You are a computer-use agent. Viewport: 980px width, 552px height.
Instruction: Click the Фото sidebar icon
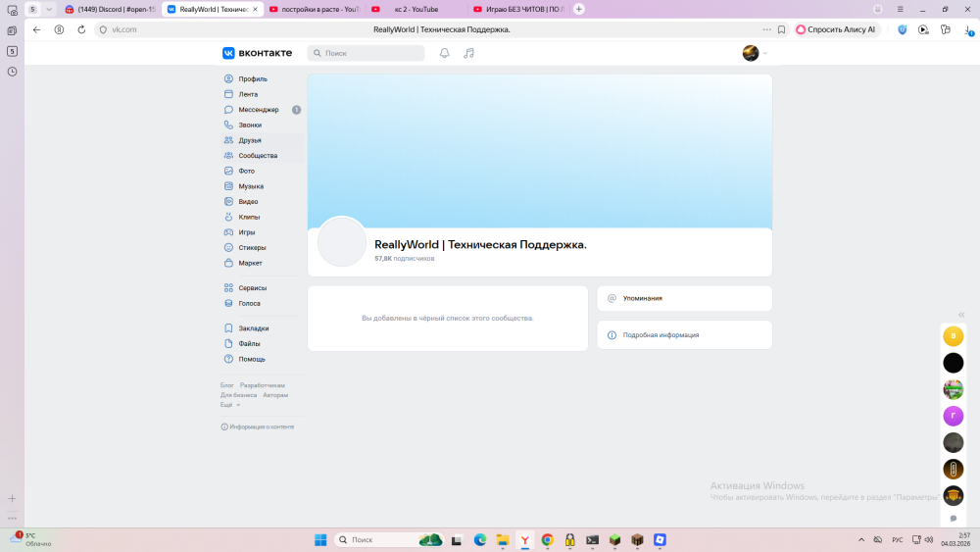pos(228,171)
